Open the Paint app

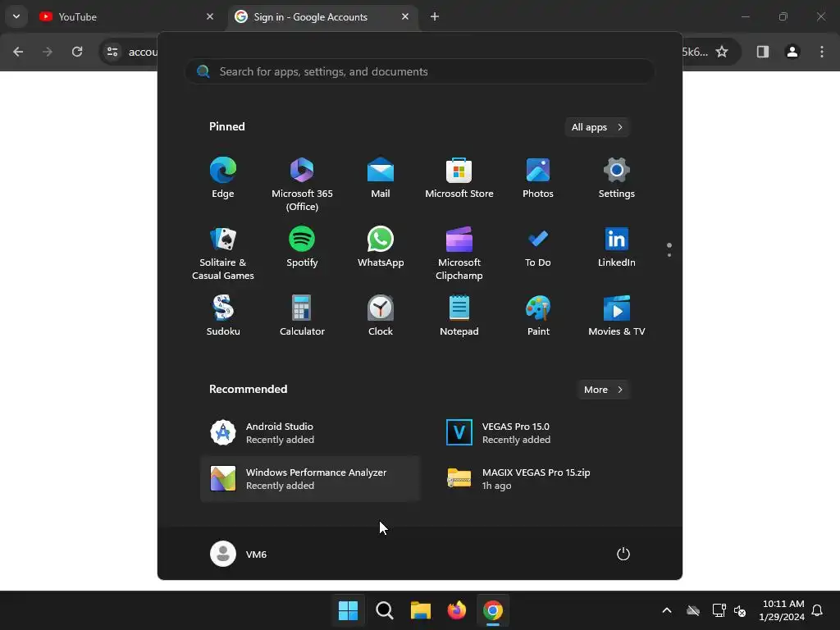[x=538, y=316]
